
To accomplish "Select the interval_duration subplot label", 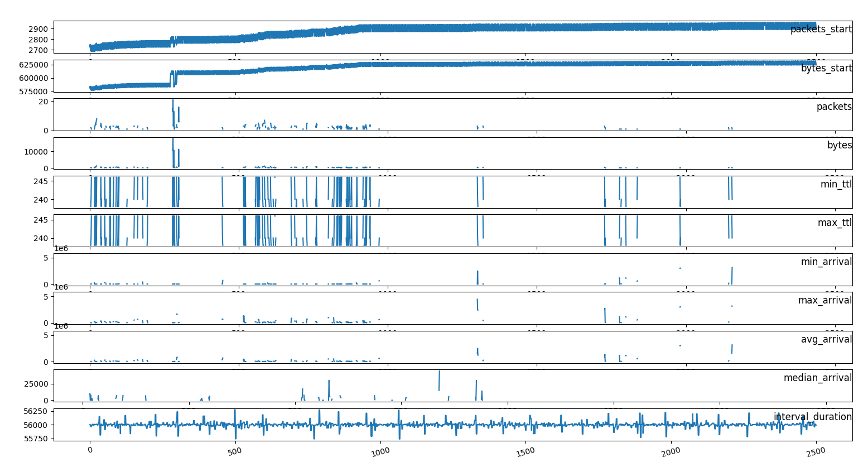I will pos(813,417).
